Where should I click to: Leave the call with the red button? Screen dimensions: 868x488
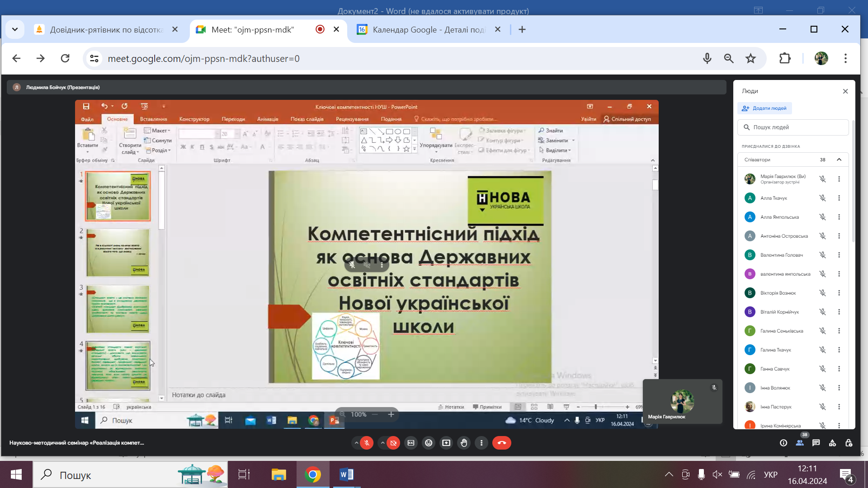pos(502,443)
